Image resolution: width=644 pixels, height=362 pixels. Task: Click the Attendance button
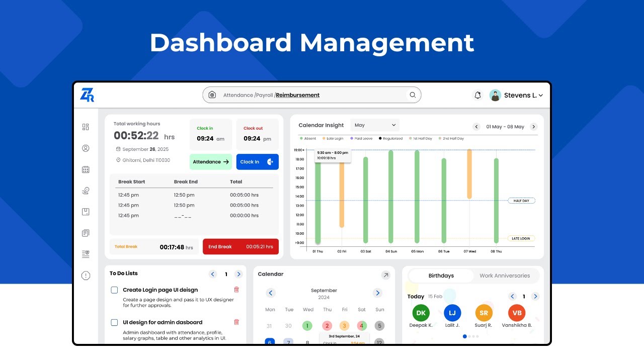(x=211, y=162)
